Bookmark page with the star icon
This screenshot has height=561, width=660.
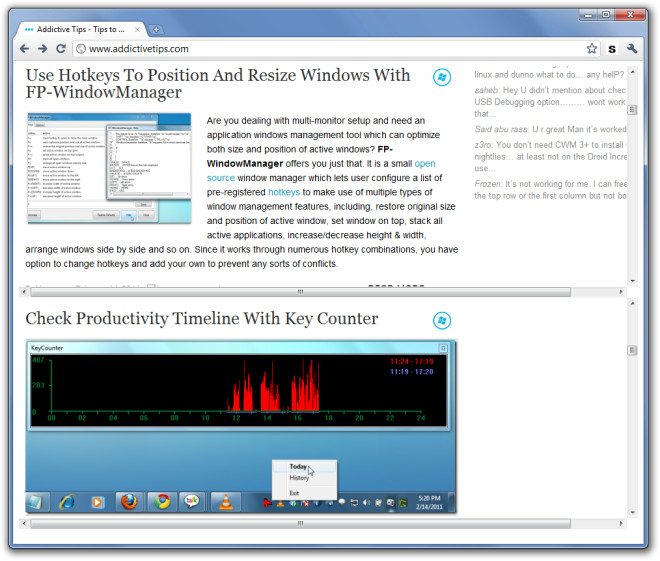pos(592,49)
